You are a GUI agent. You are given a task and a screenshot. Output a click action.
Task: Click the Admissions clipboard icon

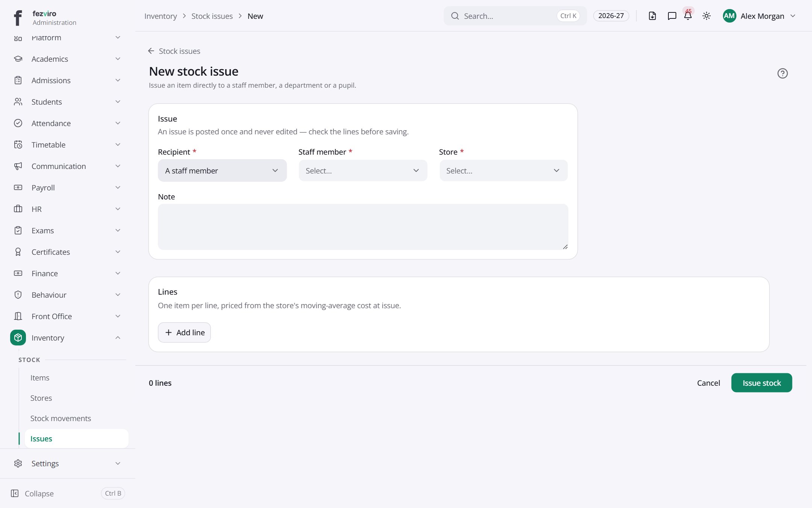click(x=18, y=80)
